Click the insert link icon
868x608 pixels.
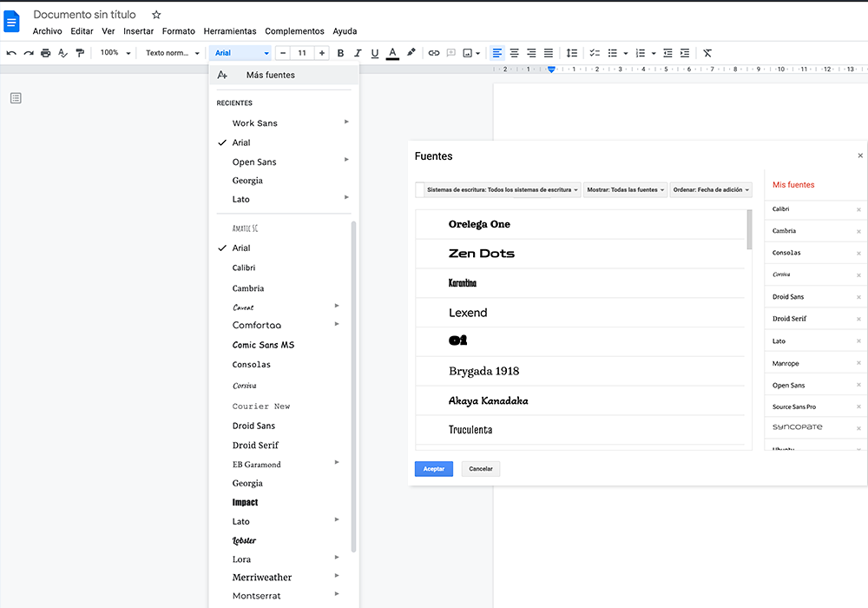tap(433, 53)
